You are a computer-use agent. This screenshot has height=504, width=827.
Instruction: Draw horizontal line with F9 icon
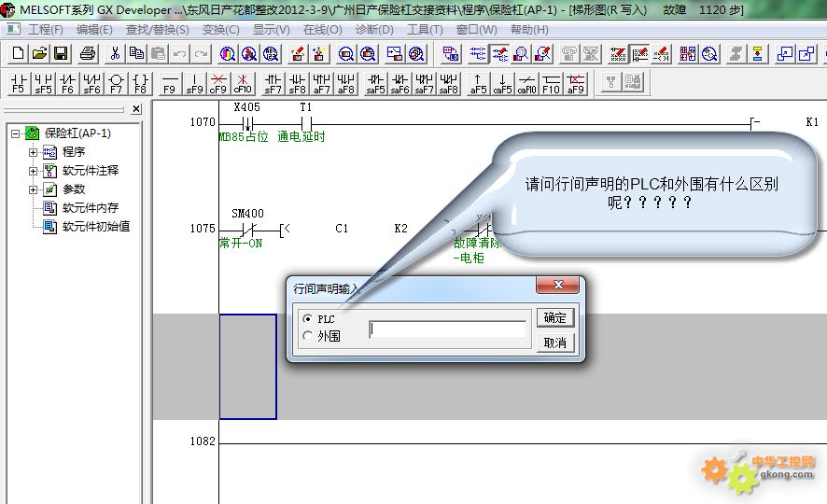tap(170, 83)
